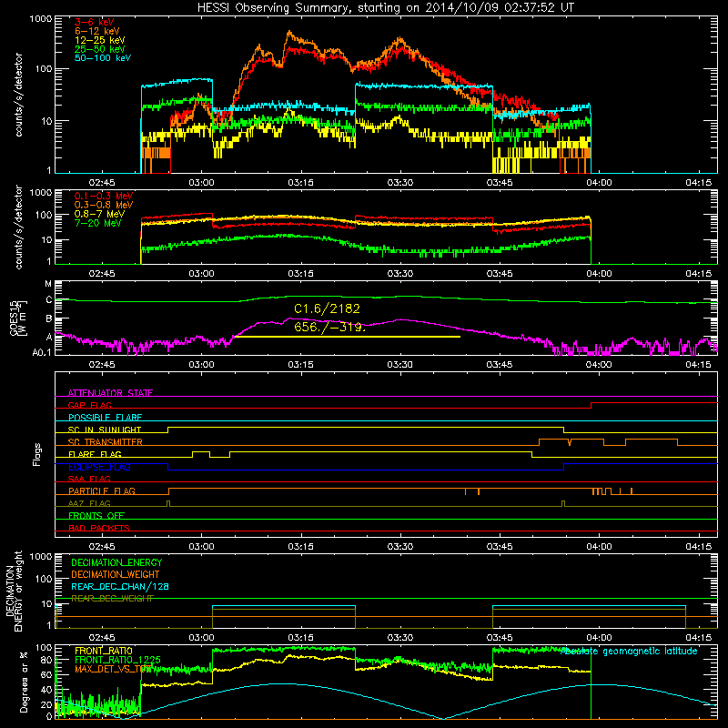Select the 6-12 keV legend label

(x=97, y=31)
